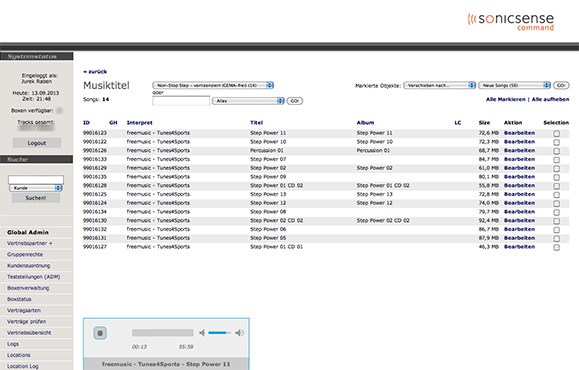Tick the checkbox for song 99016122
The image size is (579, 370).
(x=556, y=142)
